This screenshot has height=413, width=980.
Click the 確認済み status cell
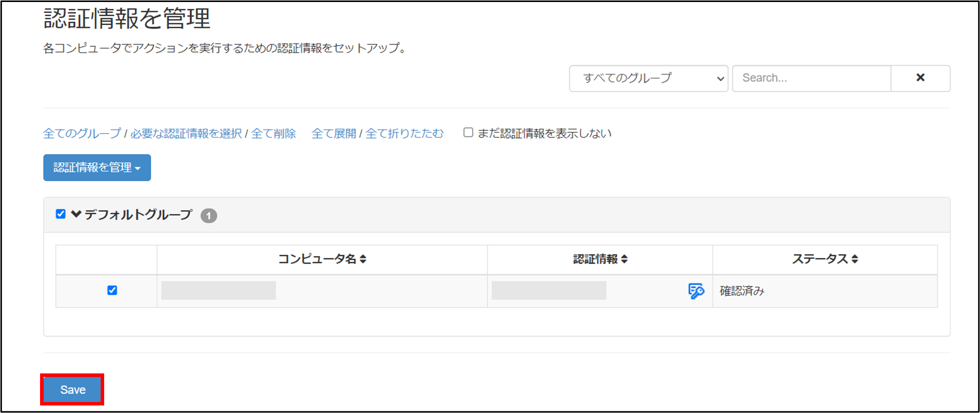point(825,291)
